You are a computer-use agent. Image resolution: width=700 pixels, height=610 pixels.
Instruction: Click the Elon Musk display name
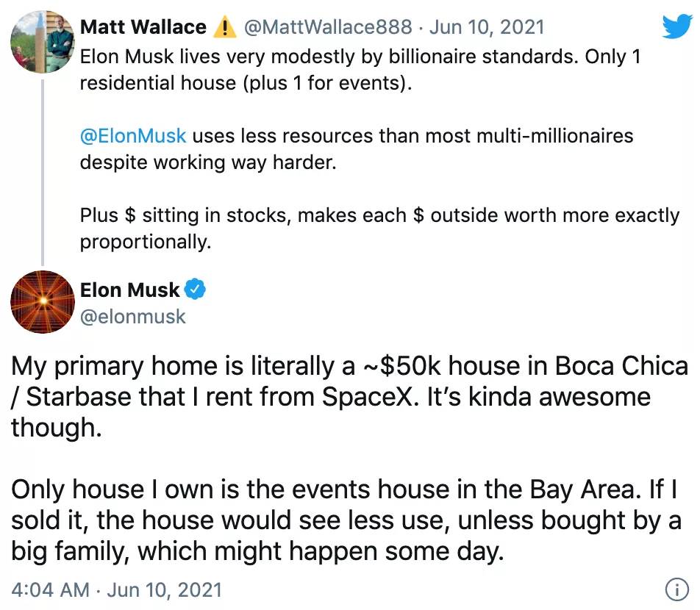[x=129, y=290]
